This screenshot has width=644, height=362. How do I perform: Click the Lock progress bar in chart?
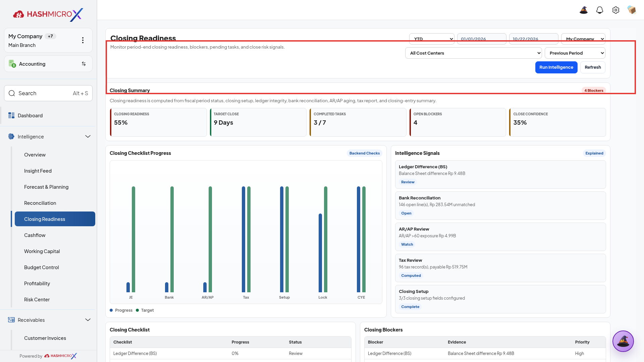pyautogui.click(x=320, y=253)
